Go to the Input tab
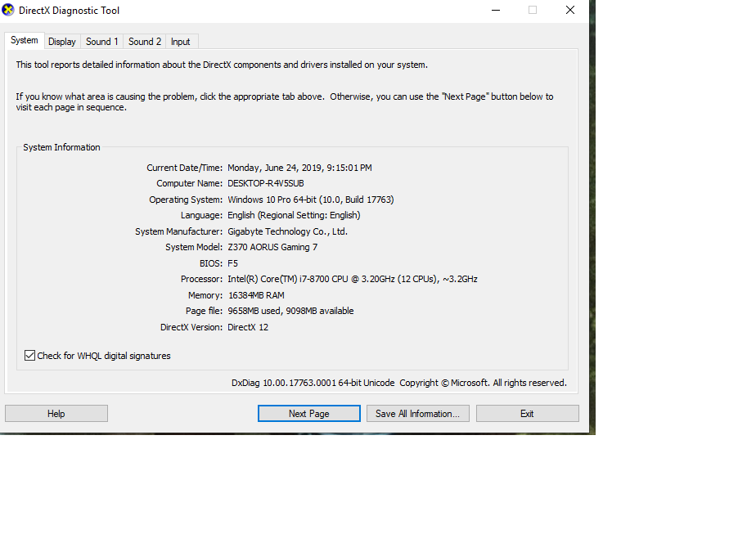Image resolution: width=756 pixels, height=543 pixels. [181, 42]
